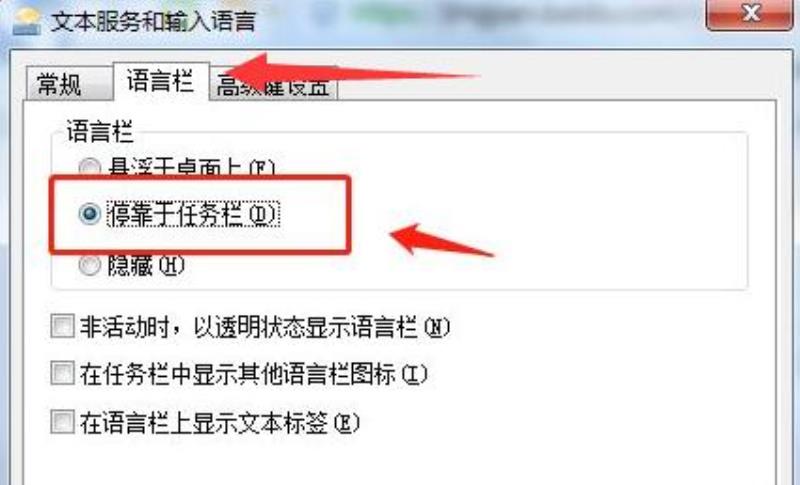800x485 pixels.
Task: Click the 停靠于任务栏(D) label text
Action: pos(193,214)
